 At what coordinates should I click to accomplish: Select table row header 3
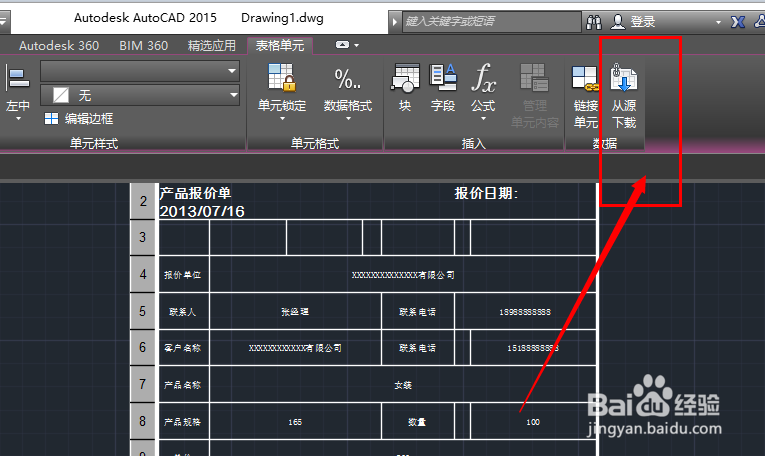[x=142, y=237]
